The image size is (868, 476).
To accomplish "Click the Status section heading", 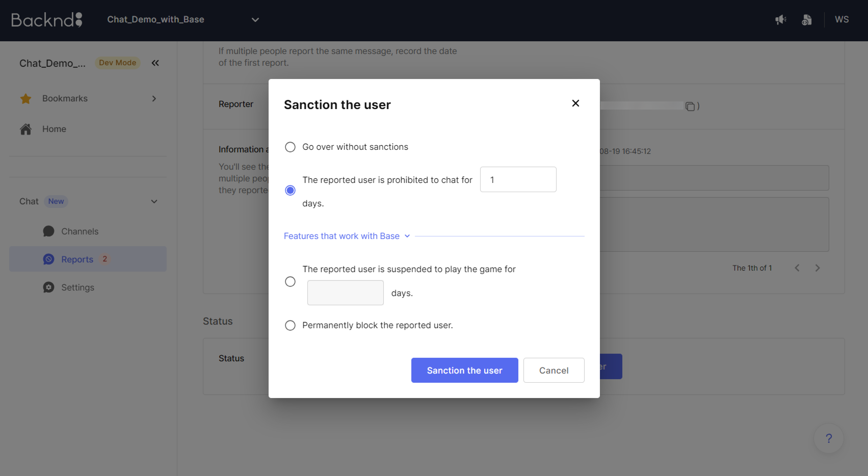I will click(x=218, y=321).
